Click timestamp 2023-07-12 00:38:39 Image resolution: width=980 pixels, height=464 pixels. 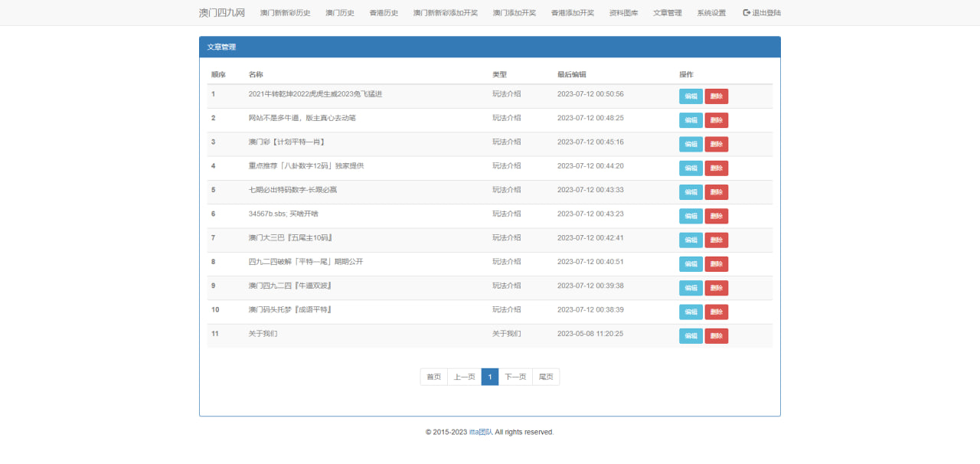[590, 309]
